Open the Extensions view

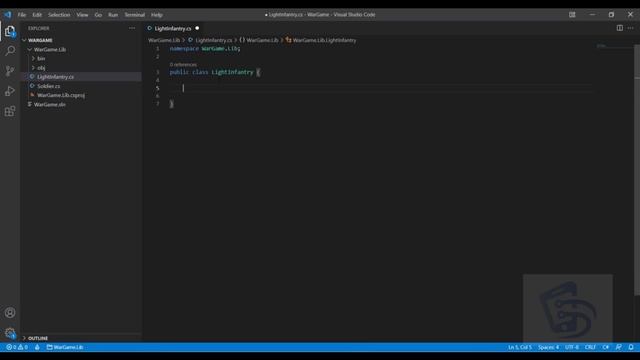tap(10, 111)
